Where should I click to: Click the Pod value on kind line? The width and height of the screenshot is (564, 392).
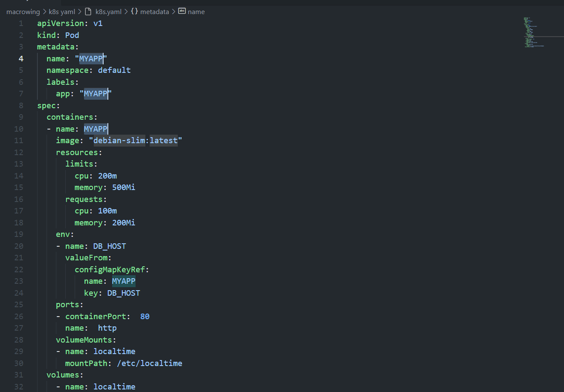tap(72, 35)
